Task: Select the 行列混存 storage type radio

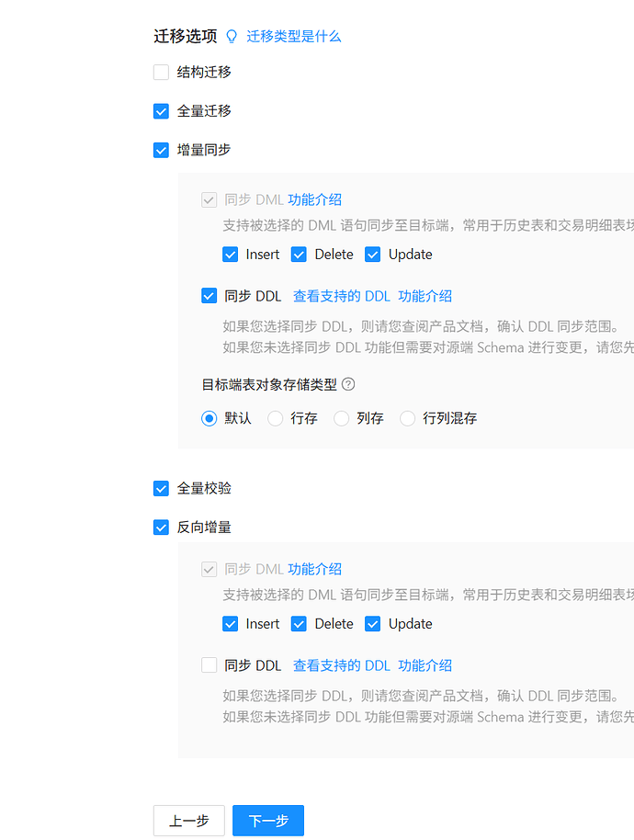Action: [x=407, y=418]
